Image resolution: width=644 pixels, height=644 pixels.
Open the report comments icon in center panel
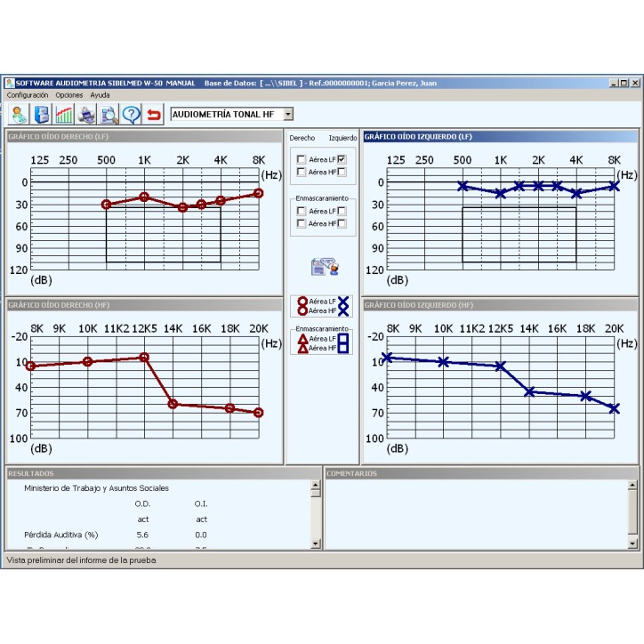(x=325, y=267)
